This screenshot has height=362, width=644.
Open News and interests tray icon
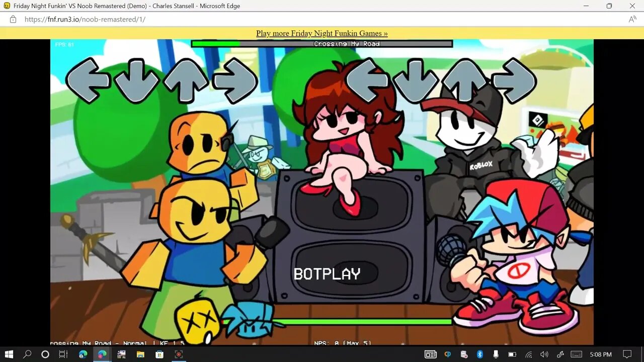(x=431, y=354)
